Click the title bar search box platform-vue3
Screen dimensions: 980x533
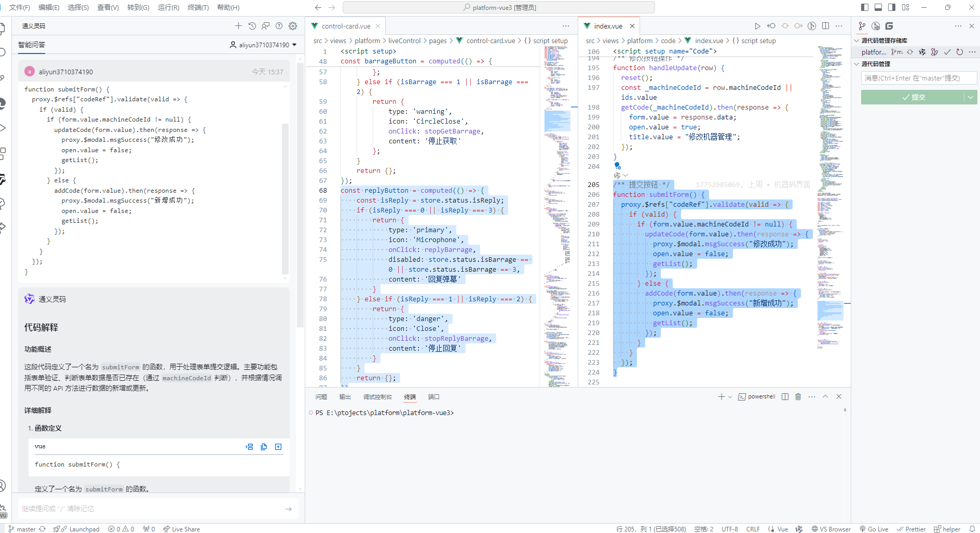[x=498, y=7]
